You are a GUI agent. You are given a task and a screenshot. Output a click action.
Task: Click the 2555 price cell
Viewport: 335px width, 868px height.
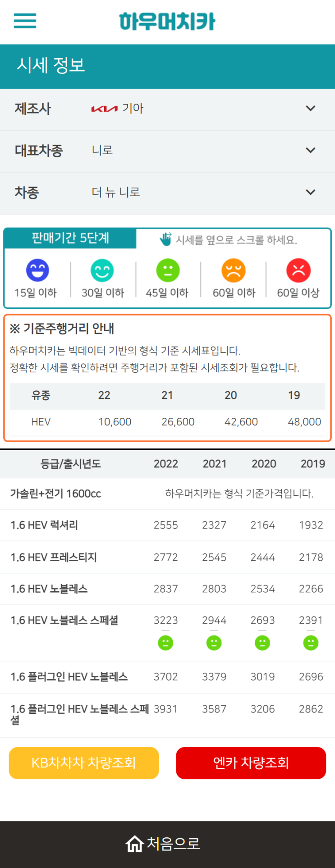click(165, 525)
